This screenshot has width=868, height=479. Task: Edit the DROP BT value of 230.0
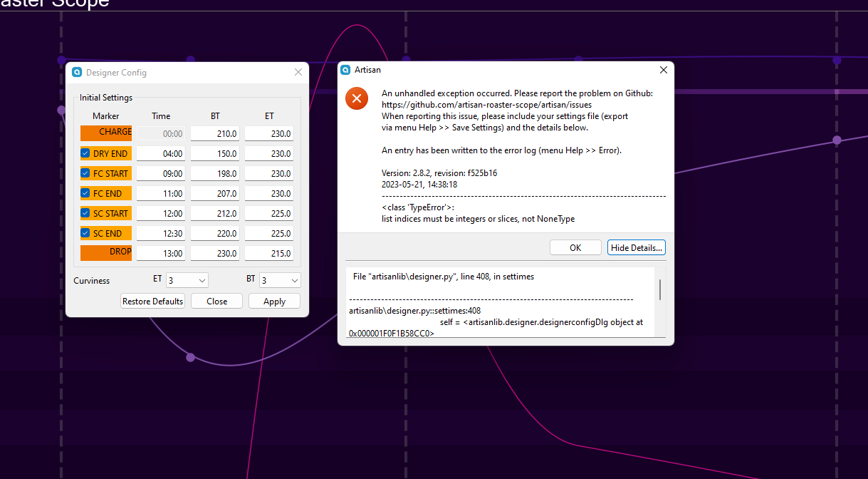point(215,253)
